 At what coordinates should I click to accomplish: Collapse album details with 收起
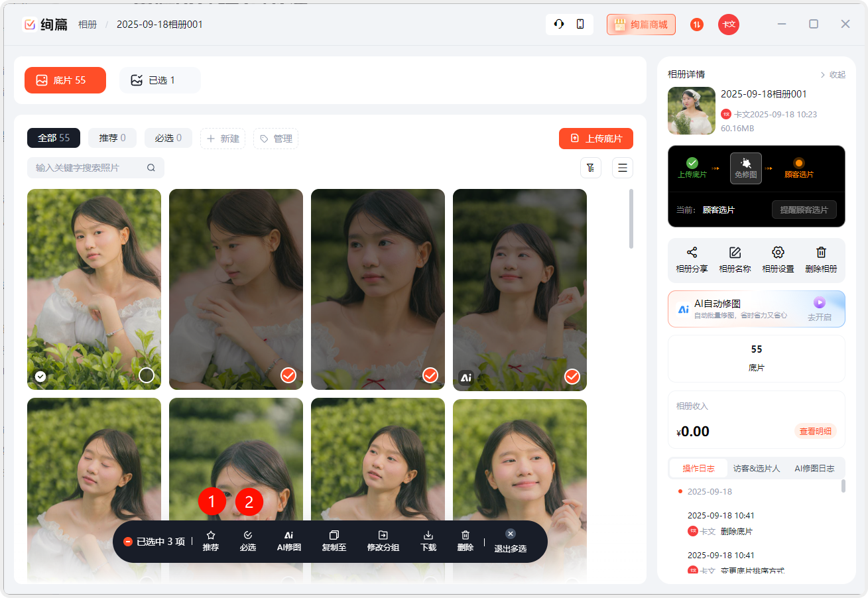pyautogui.click(x=833, y=75)
